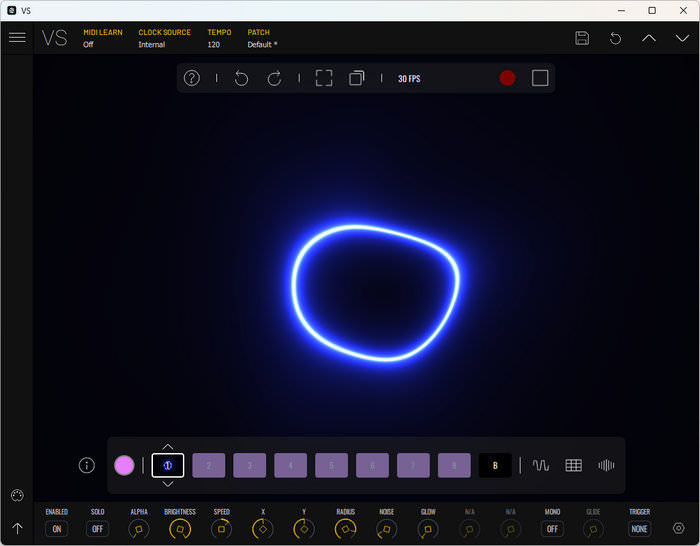Open the TRIGGER dropdown set to NONE
Viewport: 700px width, 546px height.
click(x=639, y=528)
